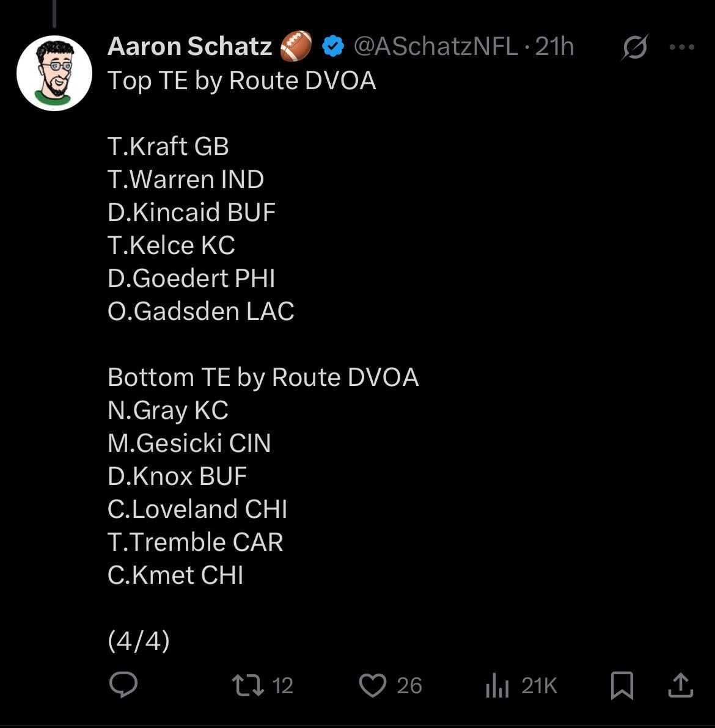Screen dimensions: 715x728
Task: Open the repost arrows menu
Action: pyautogui.click(x=248, y=685)
